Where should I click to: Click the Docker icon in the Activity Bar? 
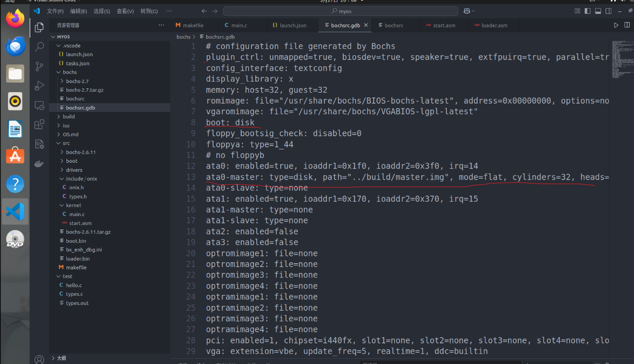coord(39,163)
